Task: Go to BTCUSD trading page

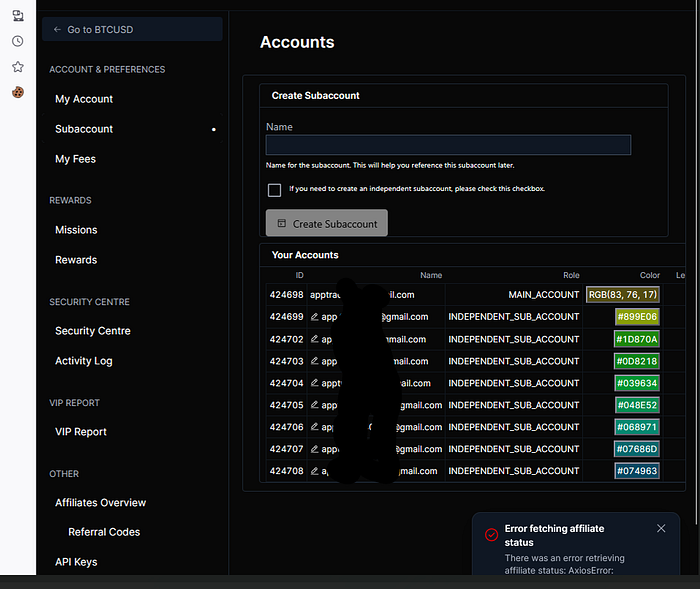Action: (x=132, y=29)
